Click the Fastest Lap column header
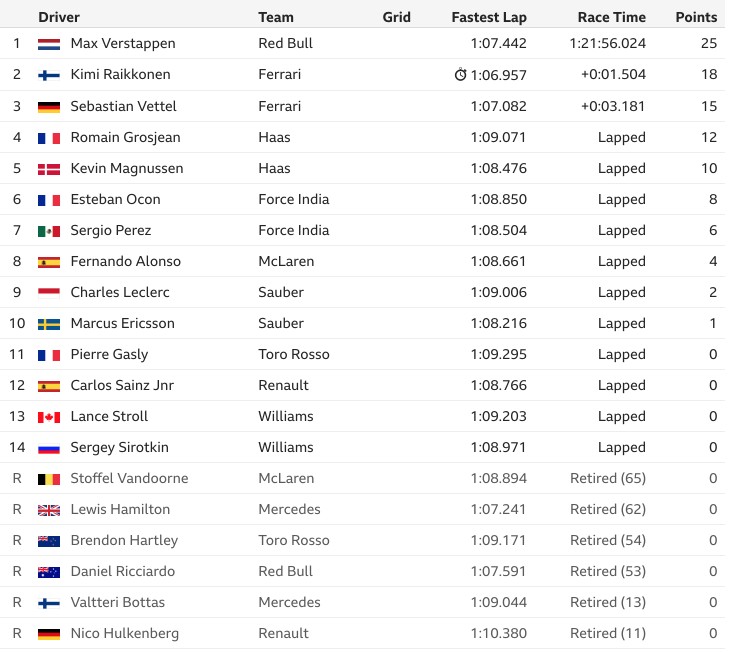This screenshot has height=653, width=738. (x=489, y=17)
